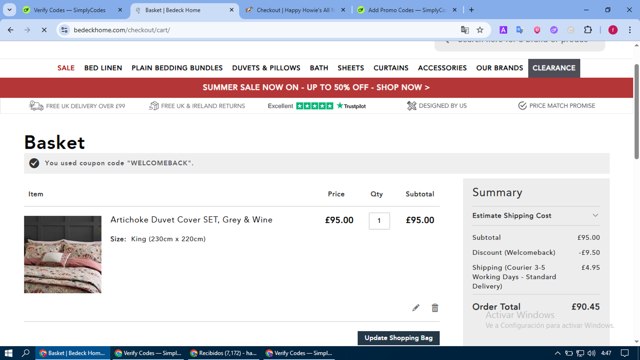
Task: Open Artichoke Duvet Cover SET product link
Action: click(x=191, y=220)
